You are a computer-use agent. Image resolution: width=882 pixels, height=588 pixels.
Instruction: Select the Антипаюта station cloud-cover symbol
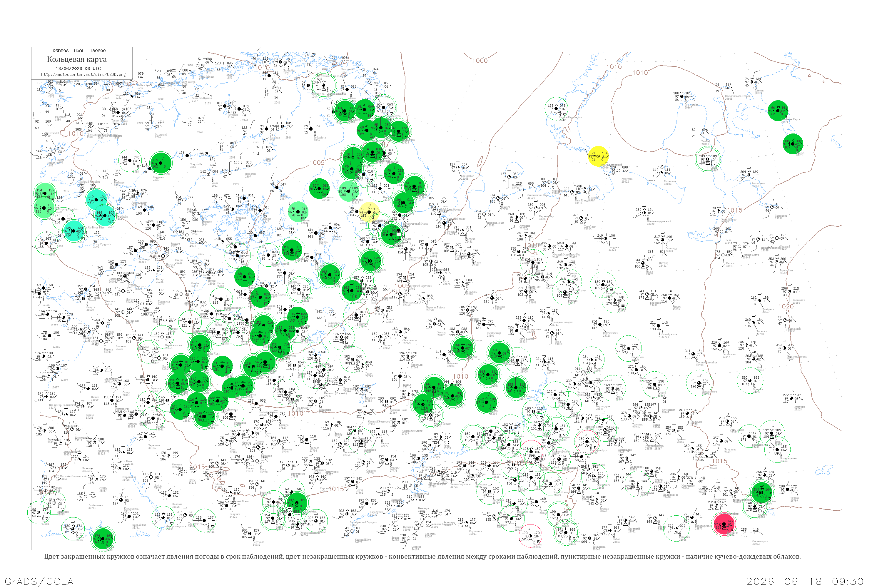[x=749, y=175]
